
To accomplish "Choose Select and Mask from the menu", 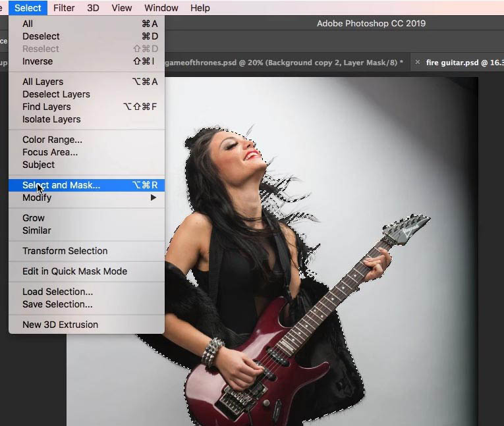I will [86, 185].
